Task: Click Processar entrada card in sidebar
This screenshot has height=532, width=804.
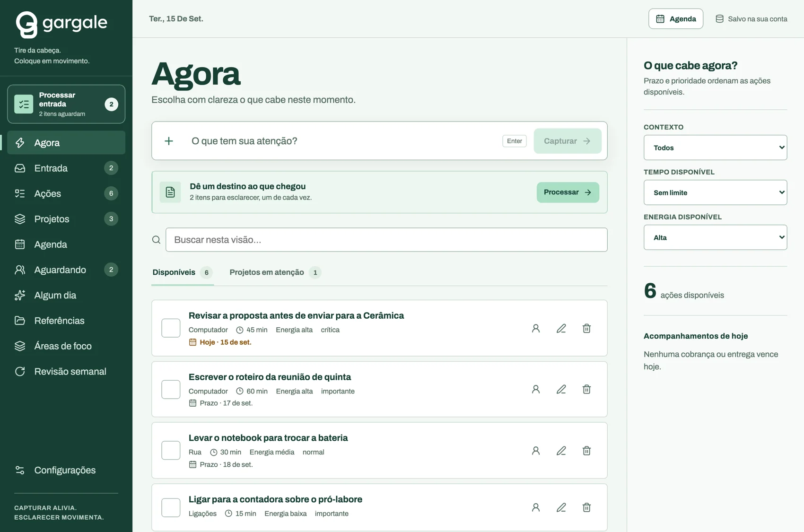Action: [x=66, y=104]
